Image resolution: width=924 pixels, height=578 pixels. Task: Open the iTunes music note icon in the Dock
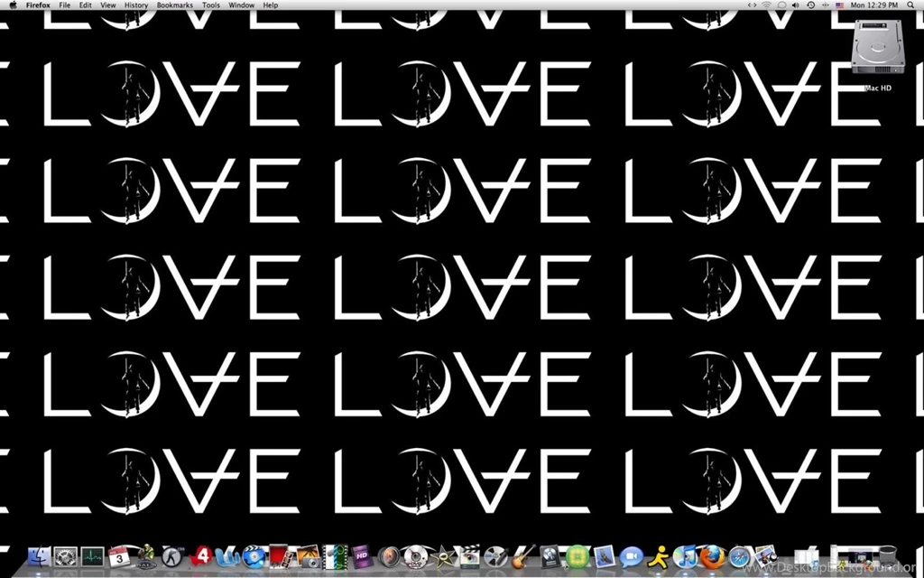(685, 557)
